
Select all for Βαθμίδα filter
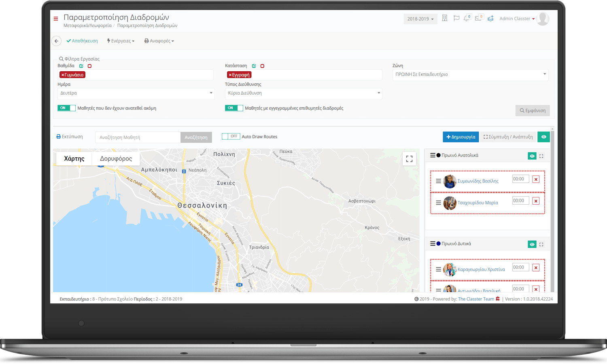tap(81, 66)
